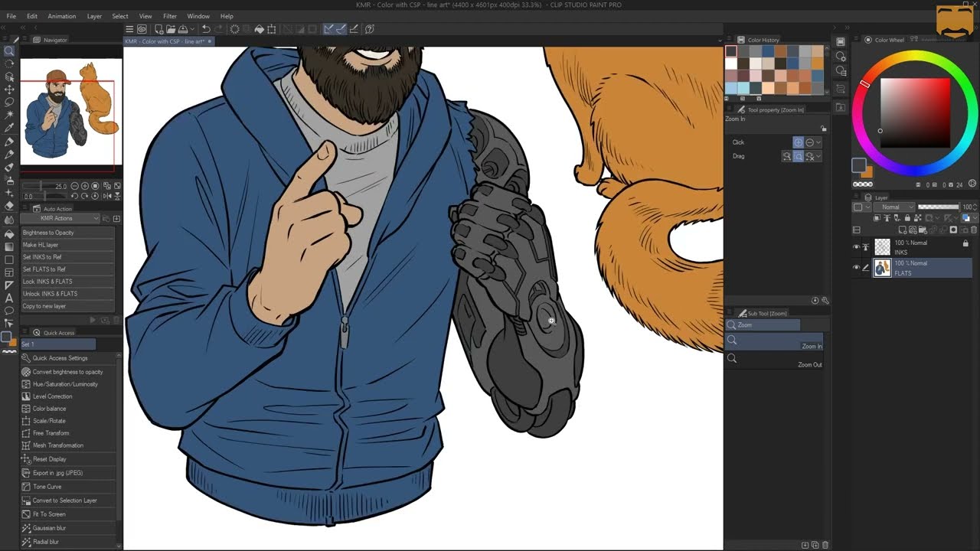Open the Save options dropdown arrow
The width and height of the screenshot is (980, 551).
click(x=192, y=29)
